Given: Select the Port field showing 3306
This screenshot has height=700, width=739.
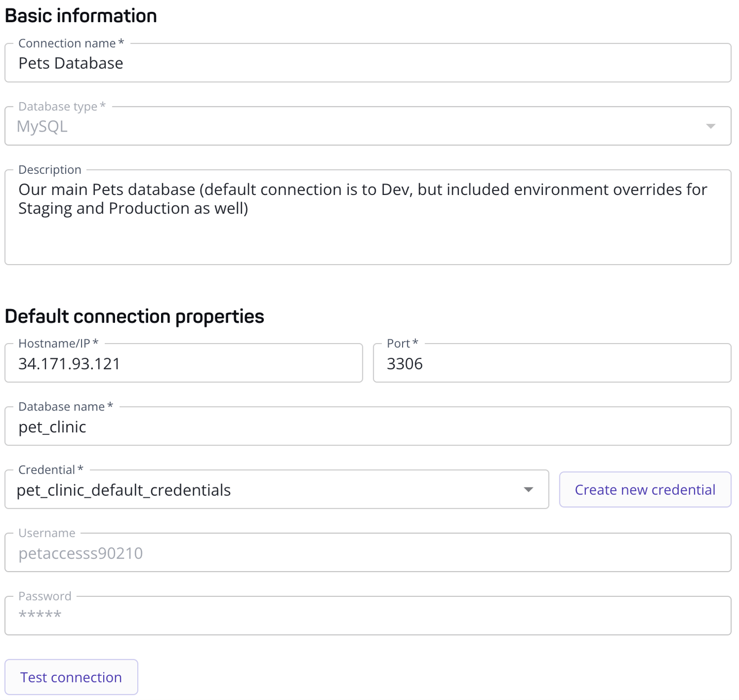Looking at the screenshot, I should tap(551, 363).
